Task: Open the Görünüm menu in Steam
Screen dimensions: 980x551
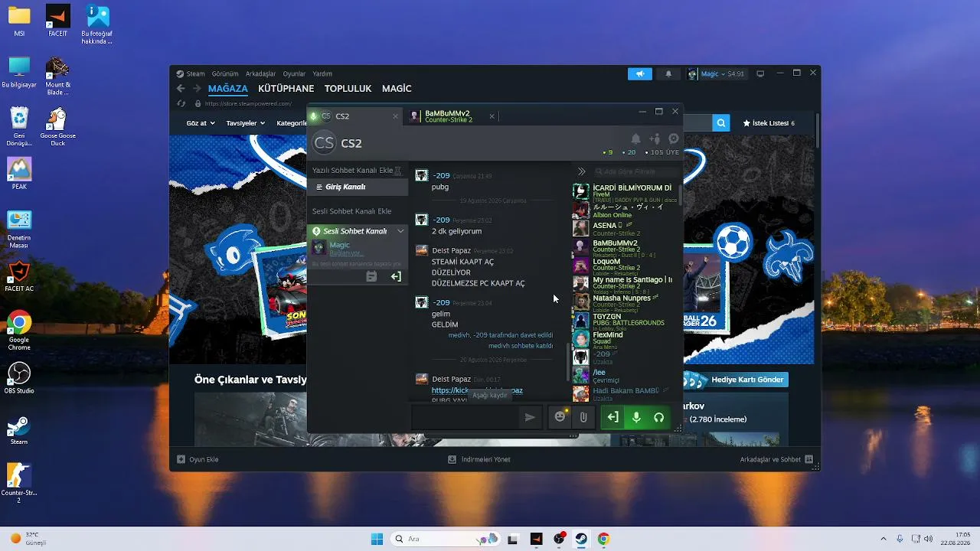Action: point(225,74)
